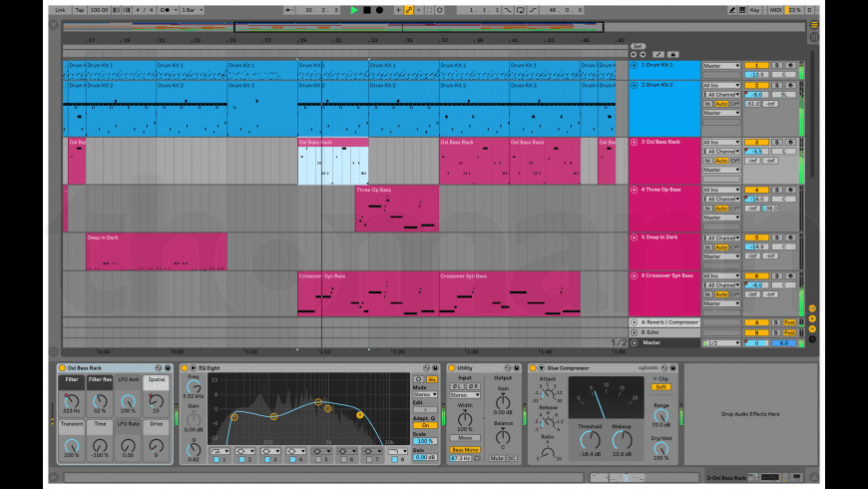Toggle Soft clip in Glue Compressor
Image resolution: width=868 pixels, height=489 pixels.
(660, 387)
